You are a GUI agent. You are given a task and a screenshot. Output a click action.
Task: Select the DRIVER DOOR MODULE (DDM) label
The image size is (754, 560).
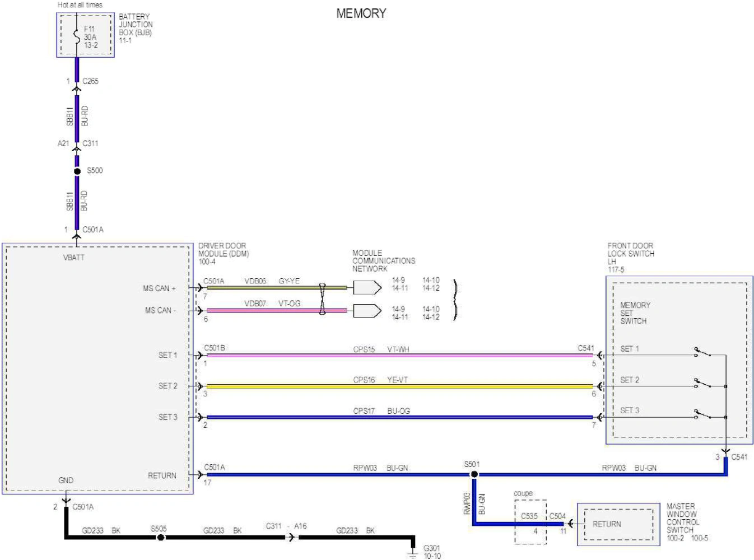[224, 250]
